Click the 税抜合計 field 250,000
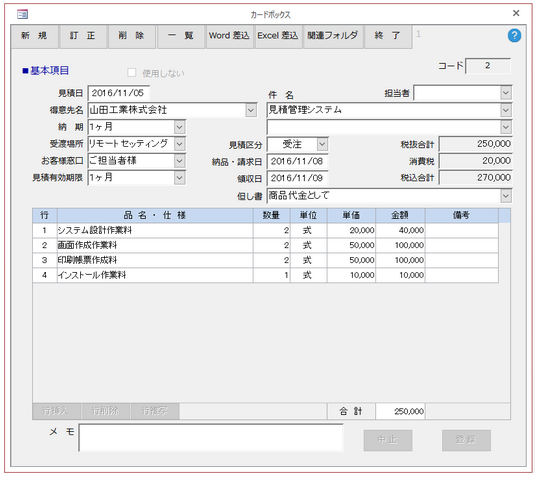 tap(475, 144)
